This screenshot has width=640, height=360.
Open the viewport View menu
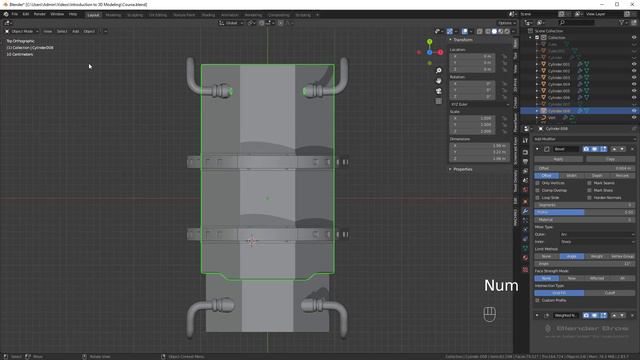[48, 31]
